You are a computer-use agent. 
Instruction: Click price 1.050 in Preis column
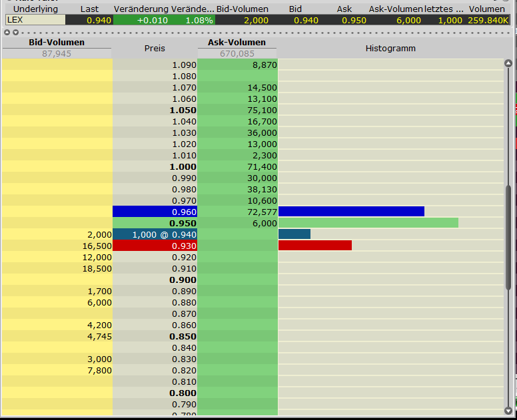pos(183,110)
